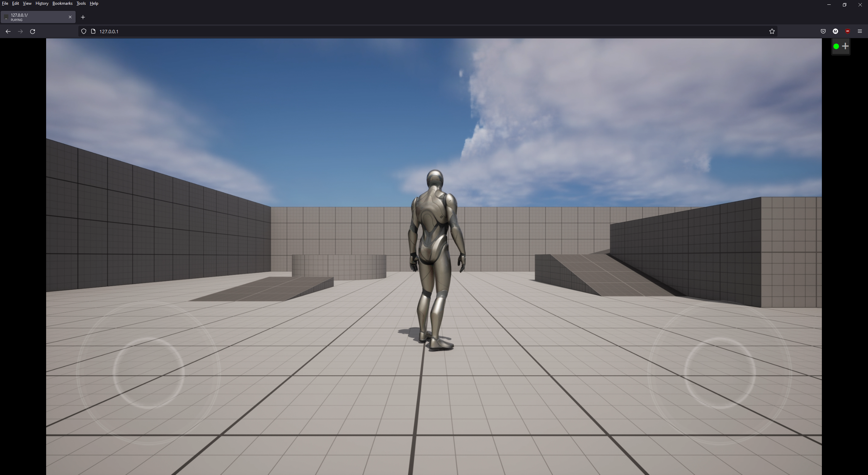Screen dimensions: 868x475
Task: Open the Tools menu
Action: point(81,3)
